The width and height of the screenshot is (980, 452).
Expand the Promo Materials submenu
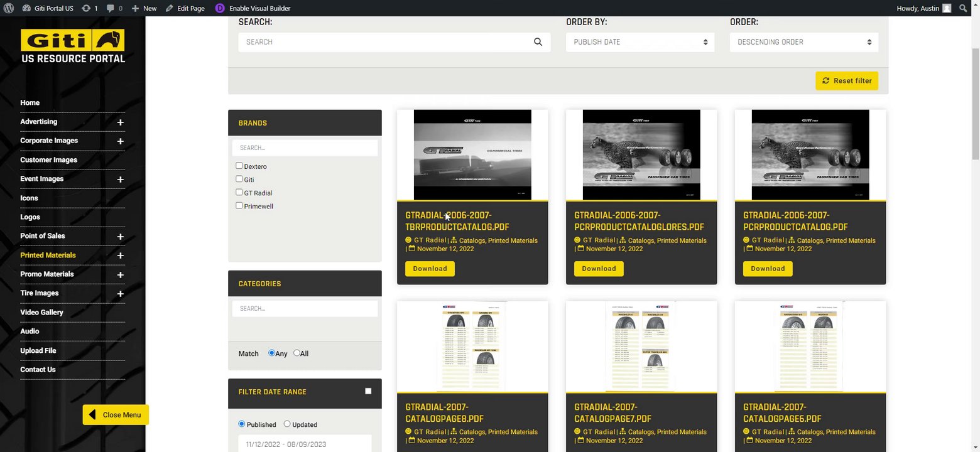[120, 275]
